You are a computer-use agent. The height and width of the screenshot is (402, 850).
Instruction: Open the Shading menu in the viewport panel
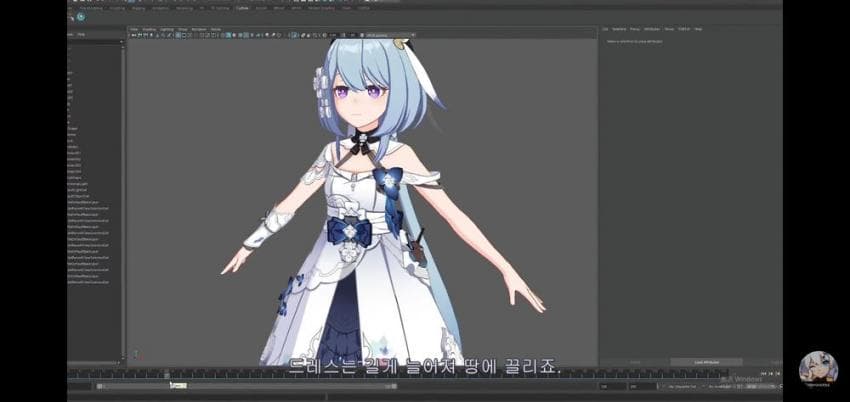pyautogui.click(x=149, y=28)
